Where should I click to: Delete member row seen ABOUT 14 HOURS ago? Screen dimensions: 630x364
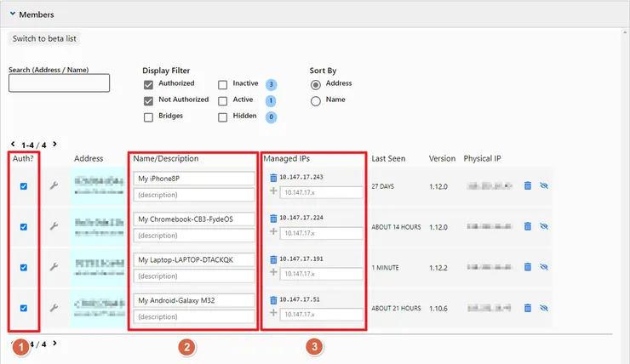pos(528,226)
